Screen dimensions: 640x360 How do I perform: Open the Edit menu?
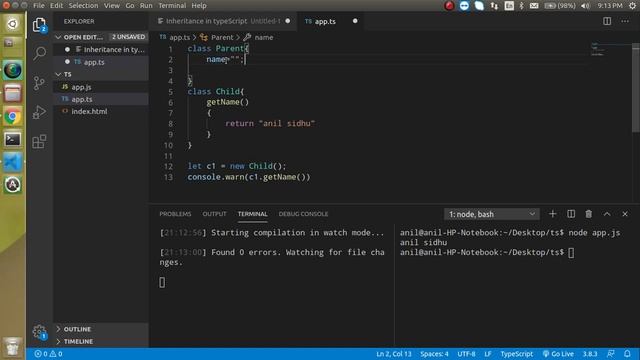pos(56,6)
